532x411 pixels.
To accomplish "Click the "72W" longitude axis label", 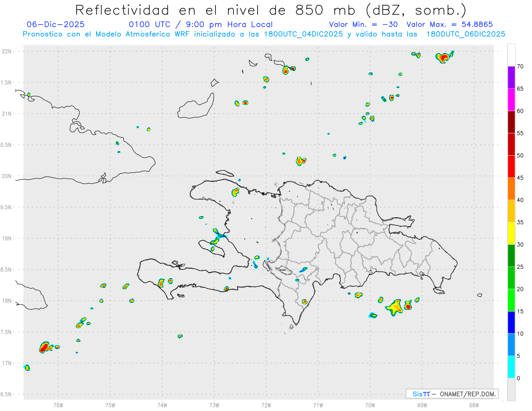I will tap(266, 405).
